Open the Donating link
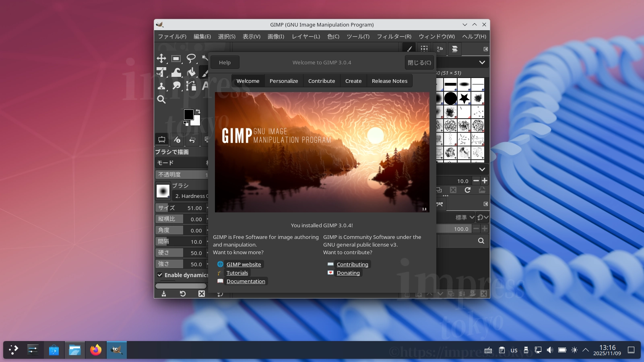The width and height of the screenshot is (644, 362). pyautogui.click(x=348, y=273)
